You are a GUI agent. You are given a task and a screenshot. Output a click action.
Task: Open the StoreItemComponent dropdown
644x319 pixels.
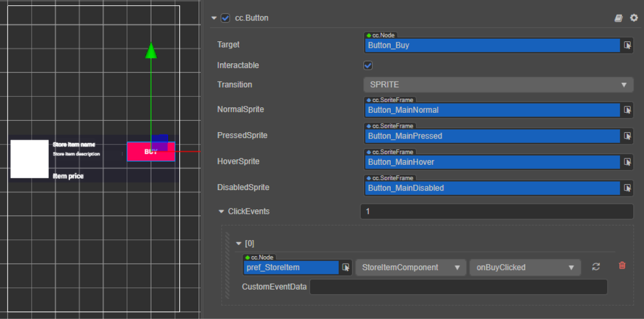click(410, 267)
